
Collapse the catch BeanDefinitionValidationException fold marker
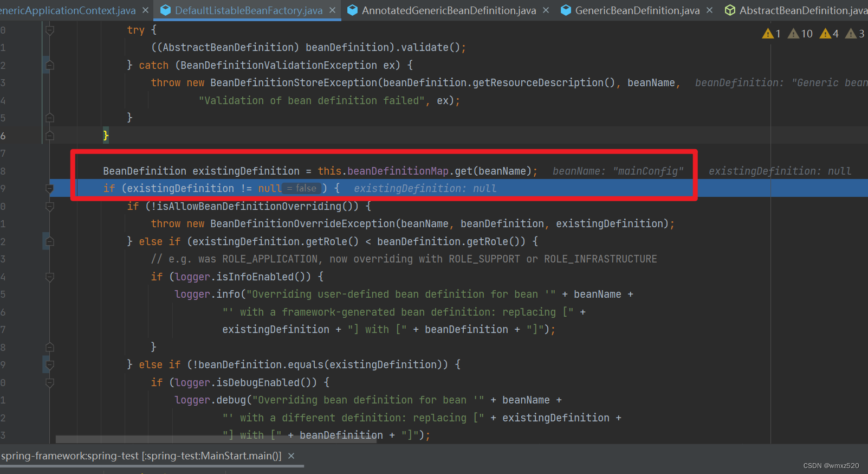[50, 66]
